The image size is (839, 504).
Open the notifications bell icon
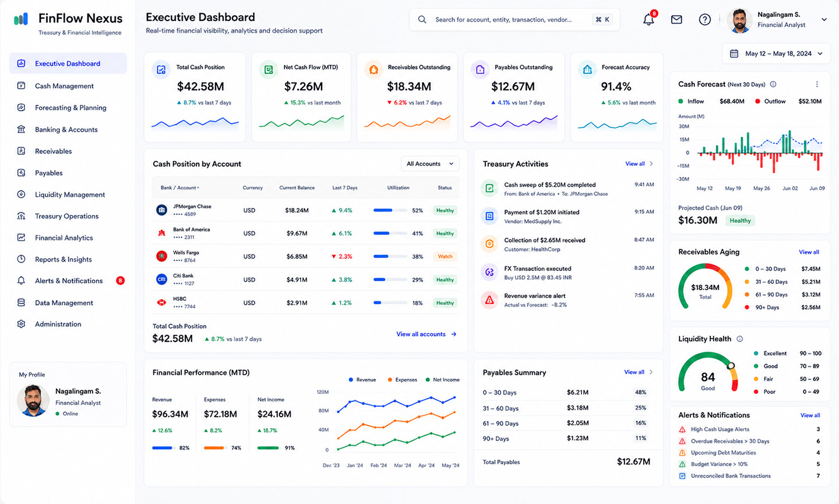648,19
